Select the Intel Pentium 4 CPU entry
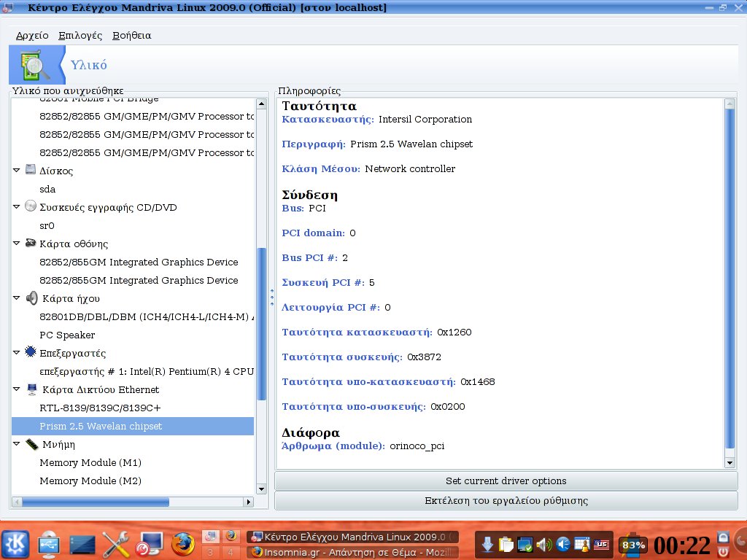This screenshot has height=560, width=747. click(147, 371)
